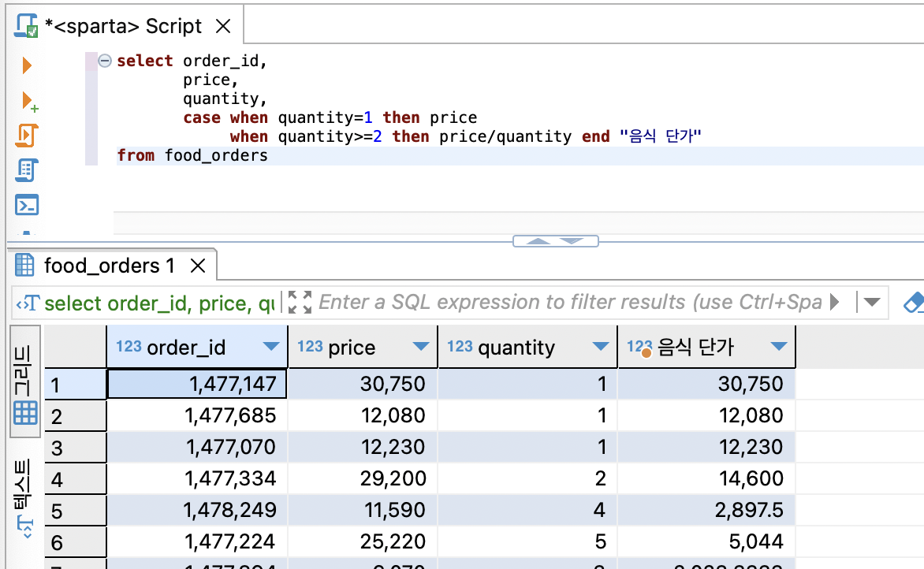Click the 123 type icon of the 음식 단가 column
Image resolution: width=924 pixels, height=569 pixels.
coord(639,347)
